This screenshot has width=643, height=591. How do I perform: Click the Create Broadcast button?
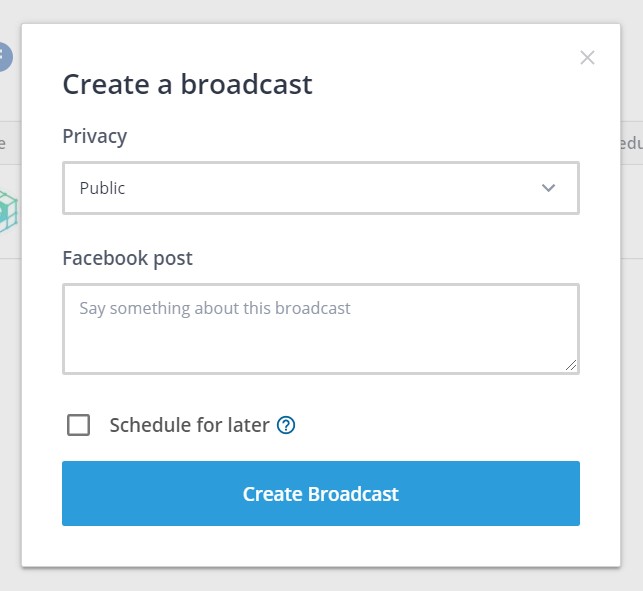tap(321, 493)
